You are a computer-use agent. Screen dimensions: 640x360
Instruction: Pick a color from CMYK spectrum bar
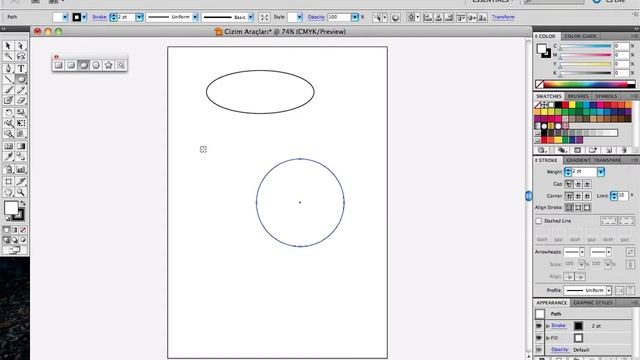(585, 84)
